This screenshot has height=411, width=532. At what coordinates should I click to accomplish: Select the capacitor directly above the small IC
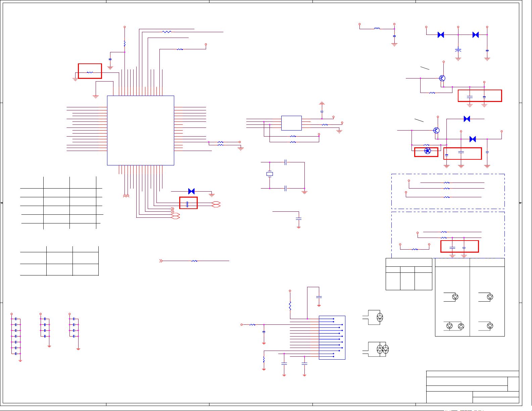pos(322,112)
